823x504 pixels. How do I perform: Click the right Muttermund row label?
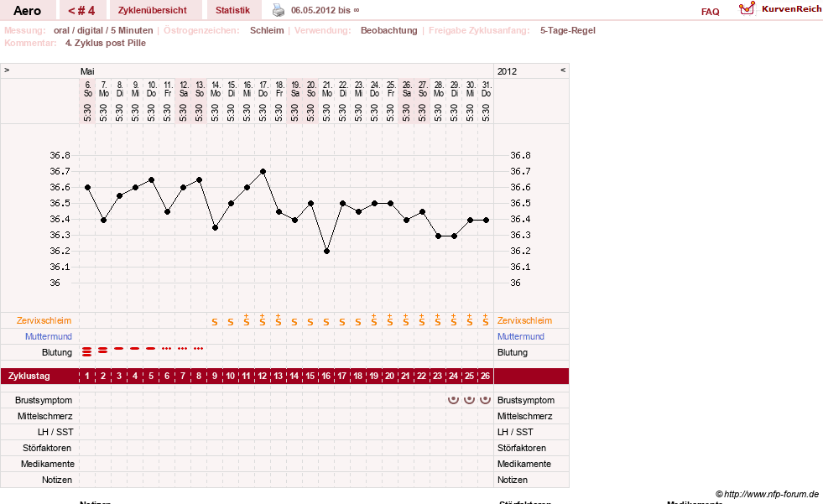521,336
